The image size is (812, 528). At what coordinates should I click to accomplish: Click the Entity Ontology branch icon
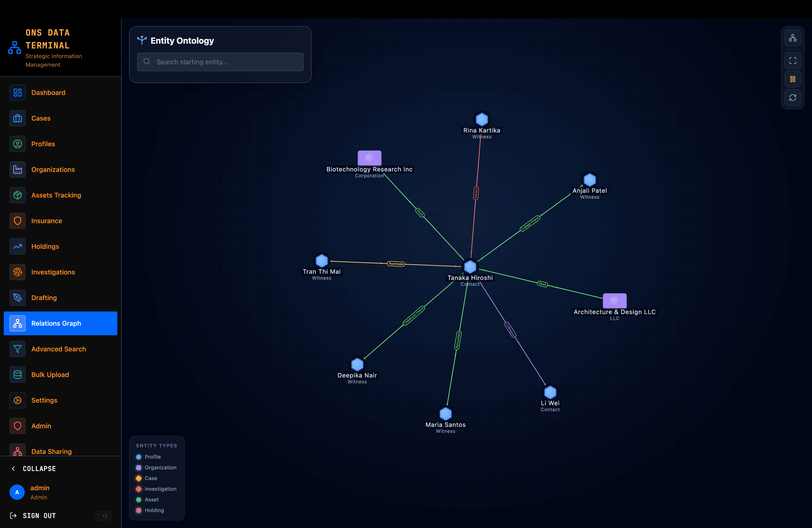tap(142, 41)
